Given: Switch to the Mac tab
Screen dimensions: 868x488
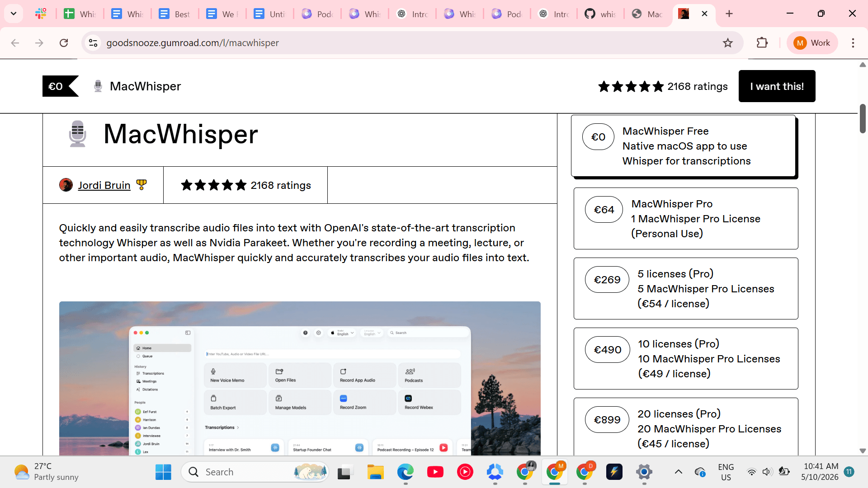Looking at the screenshot, I should (x=647, y=14).
